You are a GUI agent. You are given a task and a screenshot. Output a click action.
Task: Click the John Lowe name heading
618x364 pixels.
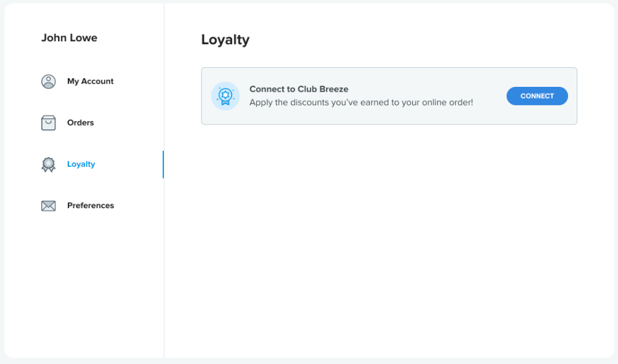(70, 38)
